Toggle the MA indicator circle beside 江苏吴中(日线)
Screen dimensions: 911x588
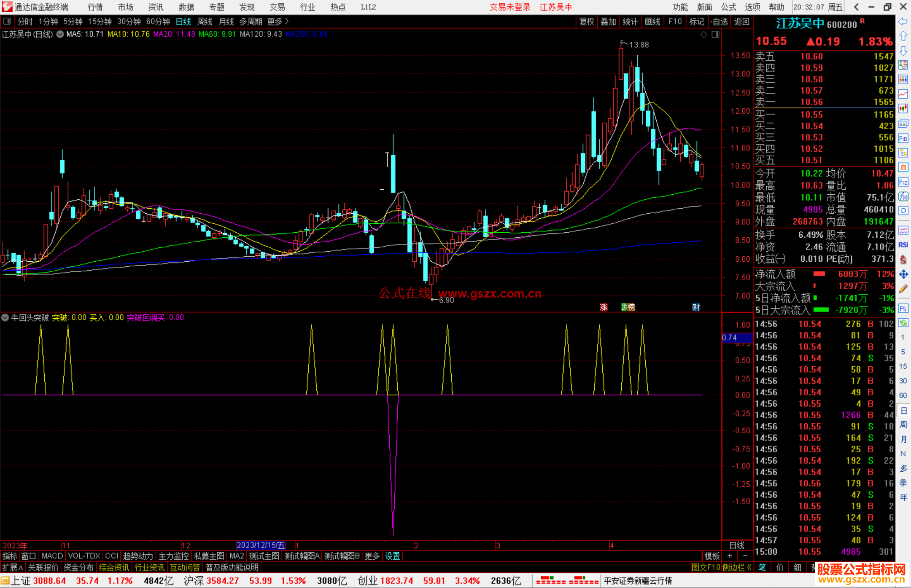pos(60,34)
